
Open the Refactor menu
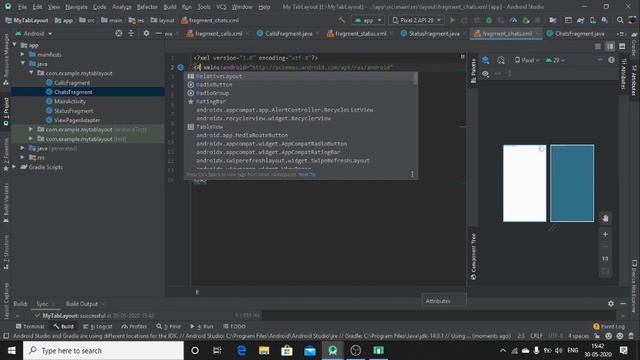point(147,7)
